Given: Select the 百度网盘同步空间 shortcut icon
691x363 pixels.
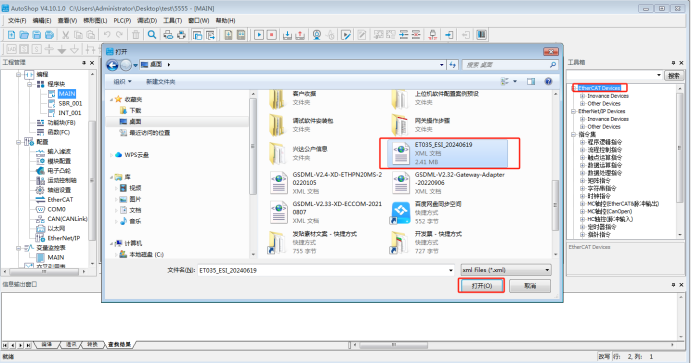Looking at the screenshot, I should pyautogui.click(x=401, y=213).
